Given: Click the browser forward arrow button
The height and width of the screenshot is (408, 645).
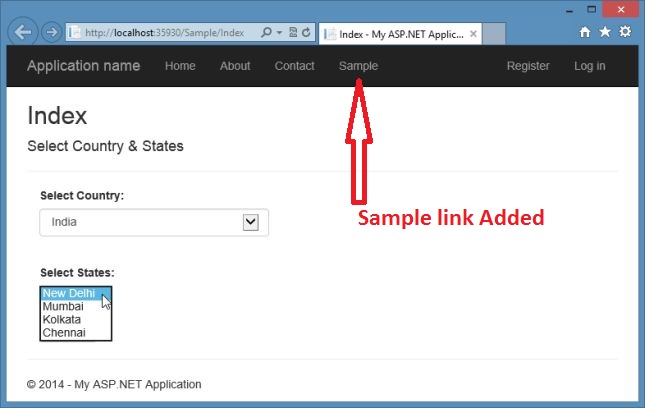Looking at the screenshot, I should [51, 32].
